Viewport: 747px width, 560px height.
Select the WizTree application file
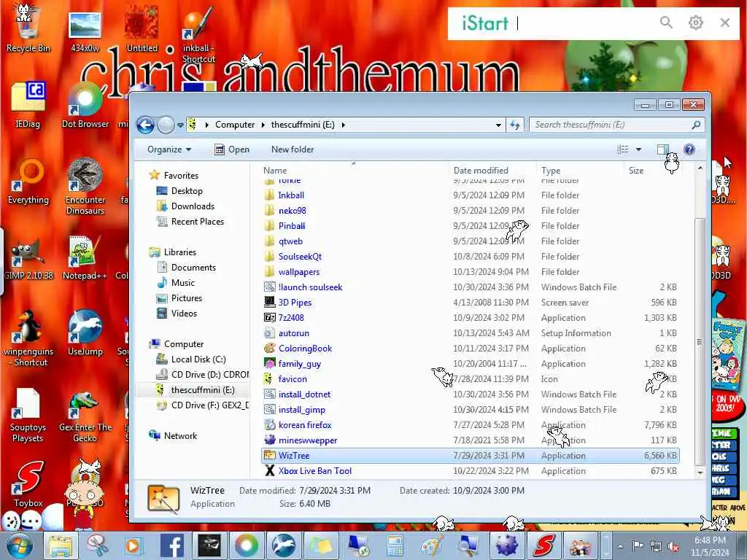click(471, 456)
